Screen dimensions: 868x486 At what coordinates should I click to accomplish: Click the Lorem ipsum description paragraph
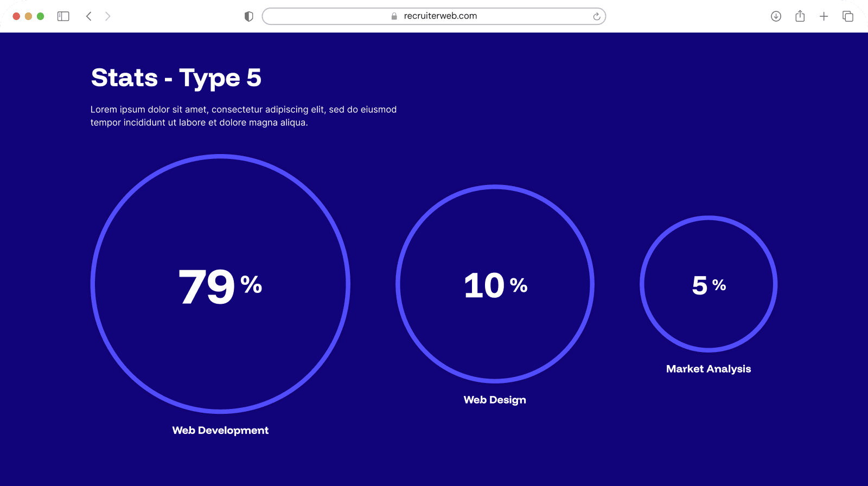[243, 116]
